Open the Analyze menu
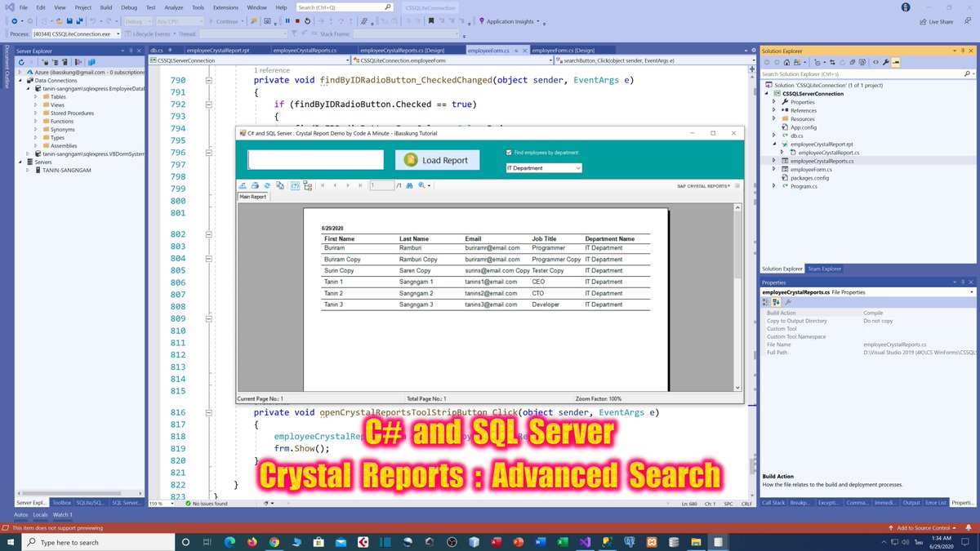Image resolution: width=980 pixels, height=551 pixels. (x=173, y=7)
